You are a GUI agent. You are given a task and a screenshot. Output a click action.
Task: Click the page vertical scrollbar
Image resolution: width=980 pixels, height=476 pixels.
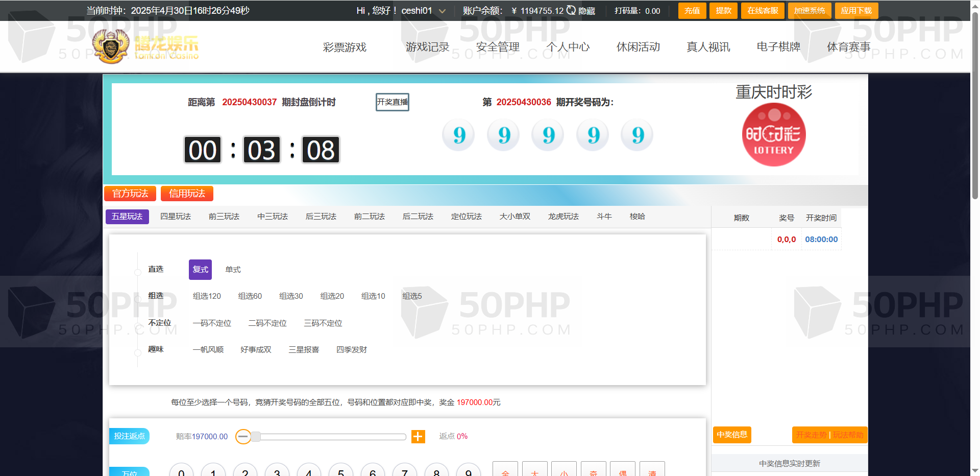[975, 102]
